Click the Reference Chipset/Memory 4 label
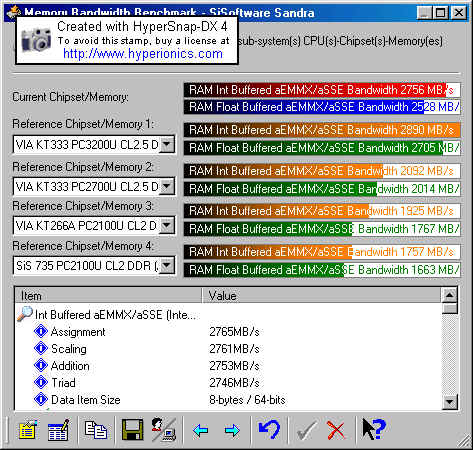 point(83,246)
